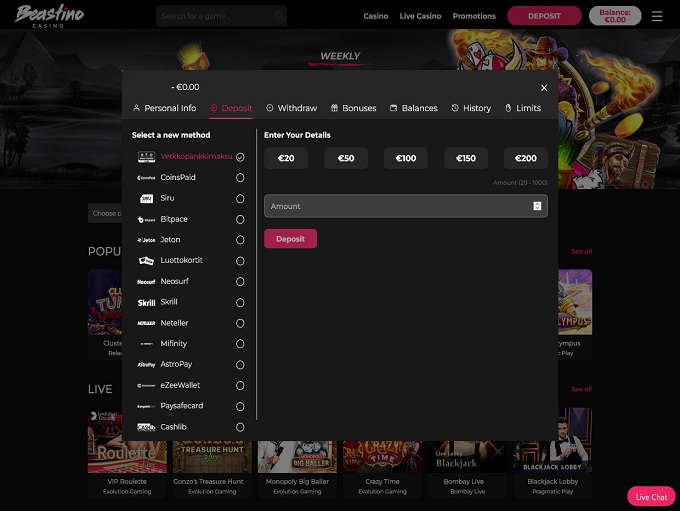Close the deposit dialog
Image resolution: width=680 pixels, height=511 pixels.
544,88
